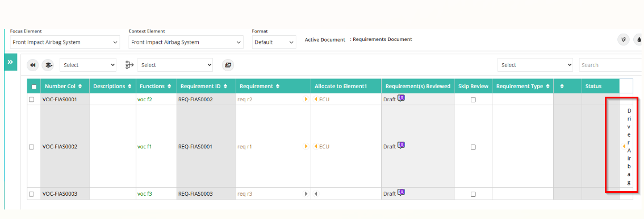The image size is (644, 219).
Task: Click the Requirement(s) Reviewed header
Action: [418, 86]
